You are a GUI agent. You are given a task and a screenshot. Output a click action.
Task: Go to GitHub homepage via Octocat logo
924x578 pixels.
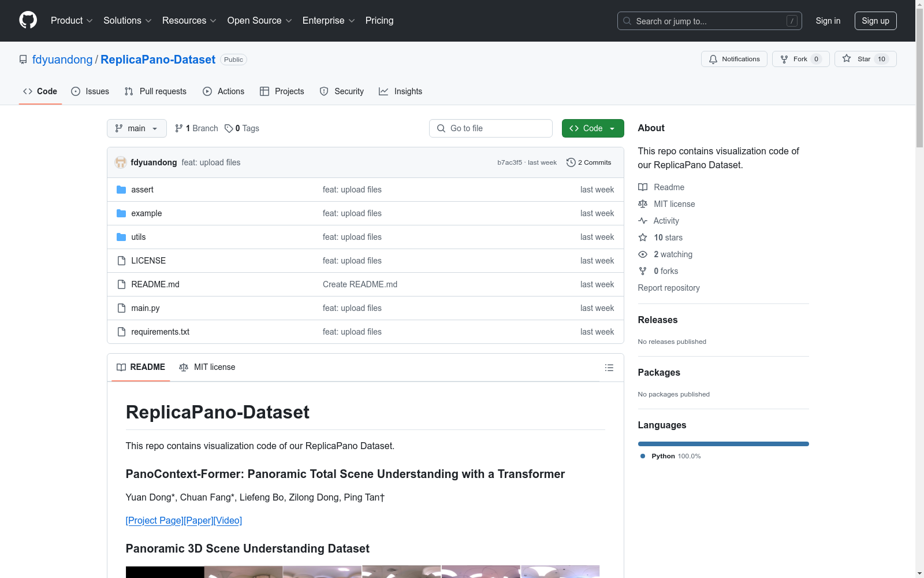pyautogui.click(x=28, y=20)
